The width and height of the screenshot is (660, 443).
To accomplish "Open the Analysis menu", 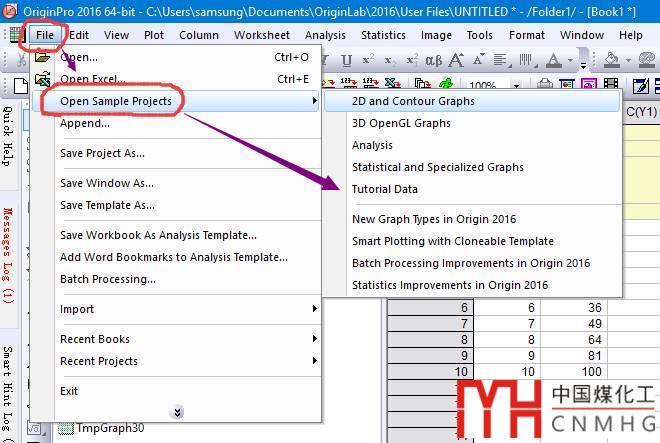I will 325,35.
